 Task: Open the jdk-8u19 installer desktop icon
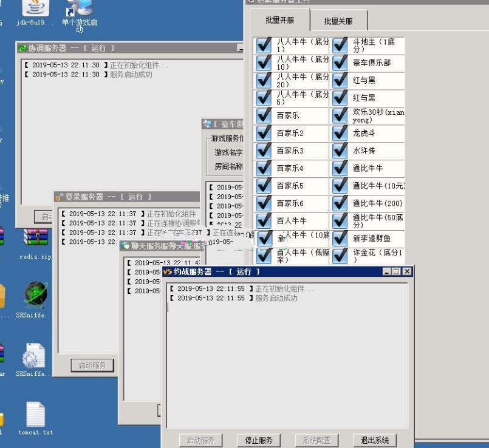point(35,8)
